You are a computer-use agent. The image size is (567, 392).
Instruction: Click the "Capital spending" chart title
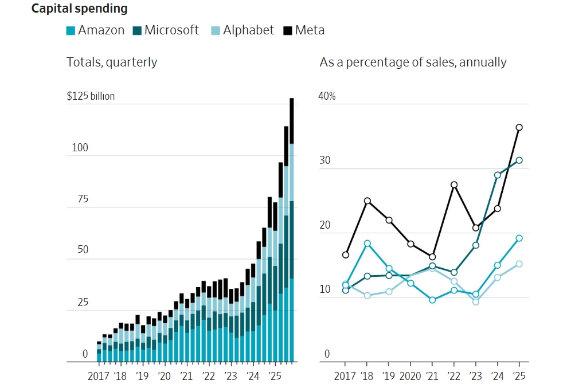pos(79,9)
